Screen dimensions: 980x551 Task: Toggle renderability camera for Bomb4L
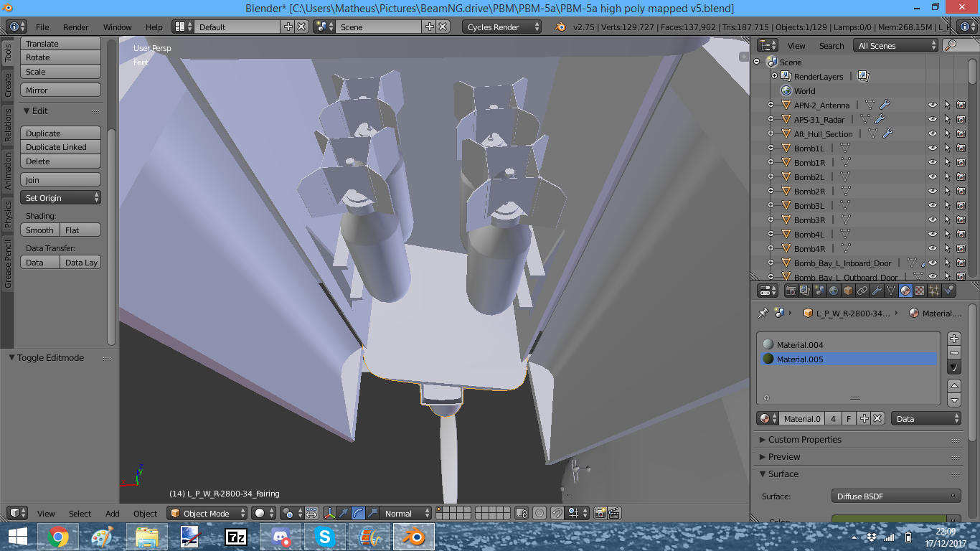coord(961,234)
